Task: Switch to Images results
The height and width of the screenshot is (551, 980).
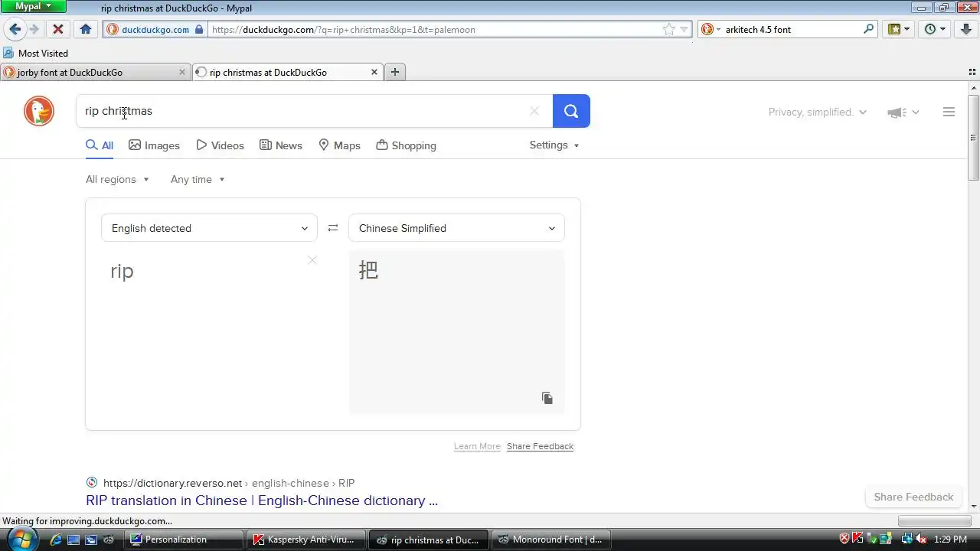Action: (x=154, y=145)
